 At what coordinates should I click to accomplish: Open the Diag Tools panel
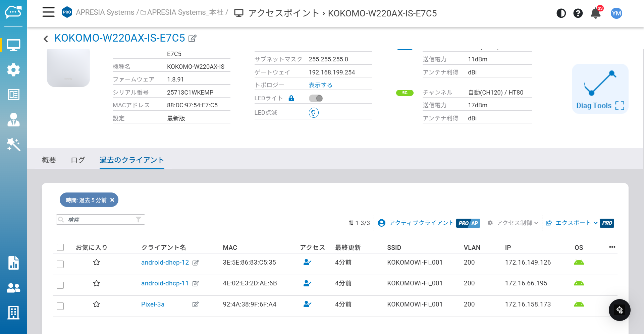[x=600, y=89]
